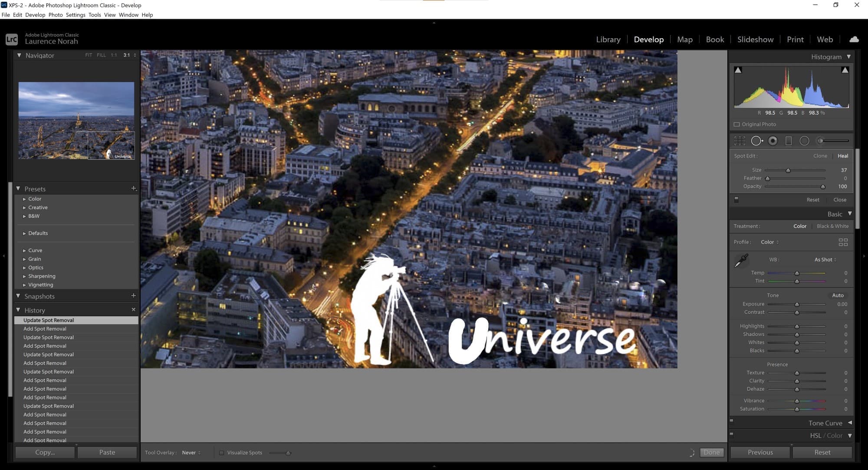Image resolution: width=868 pixels, height=470 pixels.
Task: Select the Graduated Filter tool
Action: pyautogui.click(x=789, y=141)
